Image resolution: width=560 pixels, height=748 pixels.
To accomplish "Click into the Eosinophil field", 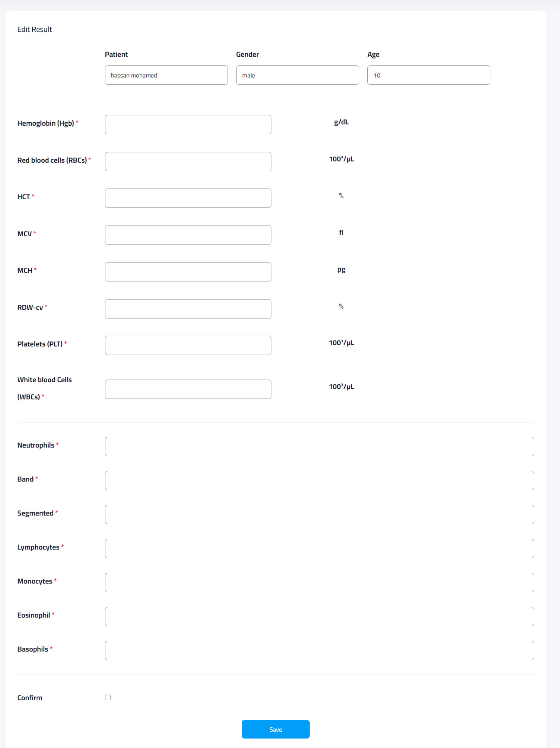I will click(319, 616).
